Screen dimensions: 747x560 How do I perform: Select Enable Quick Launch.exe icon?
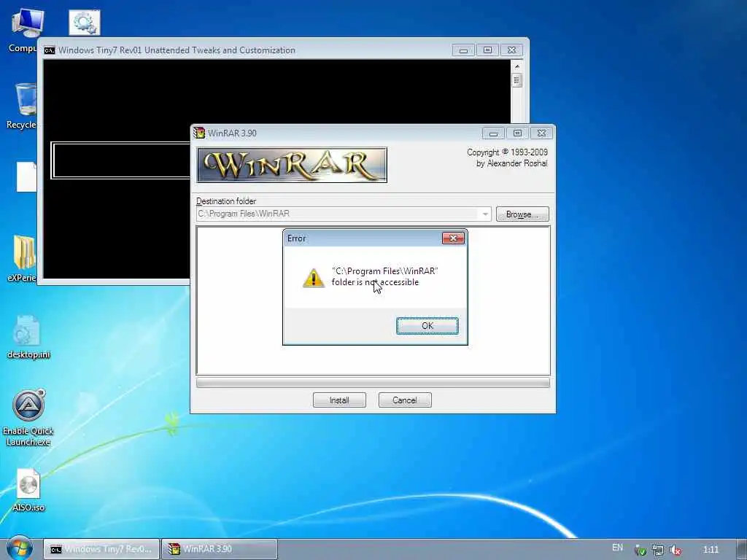coord(28,418)
